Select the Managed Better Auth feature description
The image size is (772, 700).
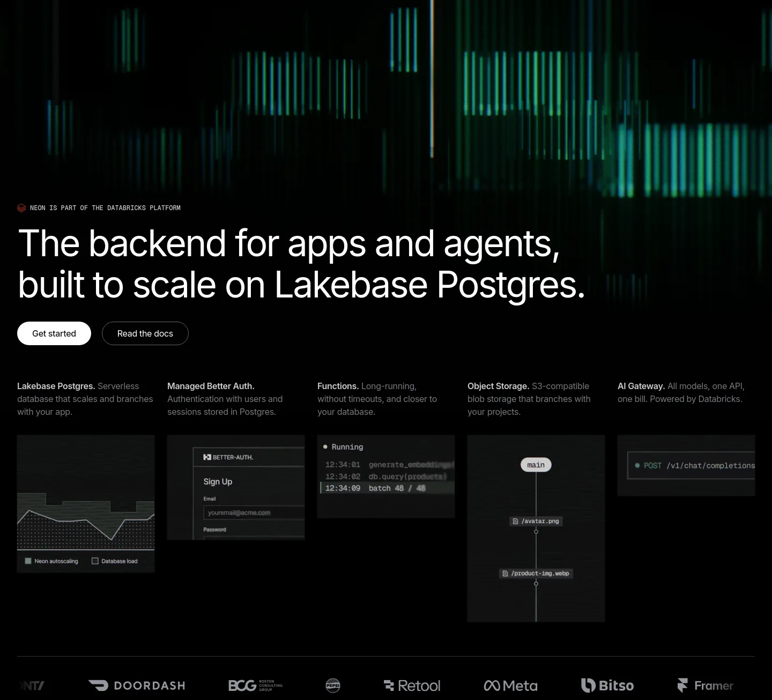click(225, 399)
